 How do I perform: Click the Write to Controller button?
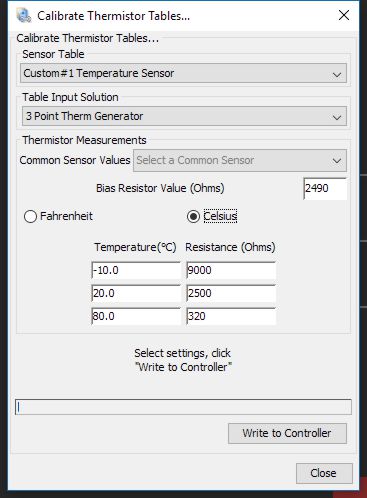(287, 433)
